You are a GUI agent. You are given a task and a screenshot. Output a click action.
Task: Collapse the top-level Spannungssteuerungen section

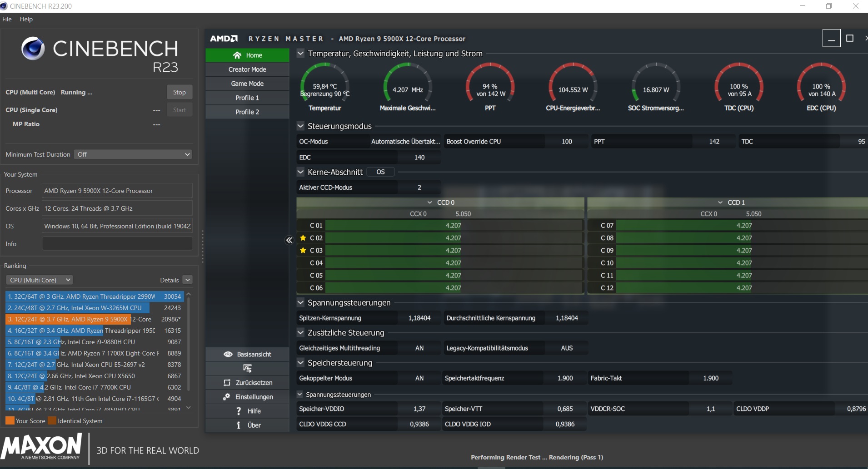coord(300,302)
